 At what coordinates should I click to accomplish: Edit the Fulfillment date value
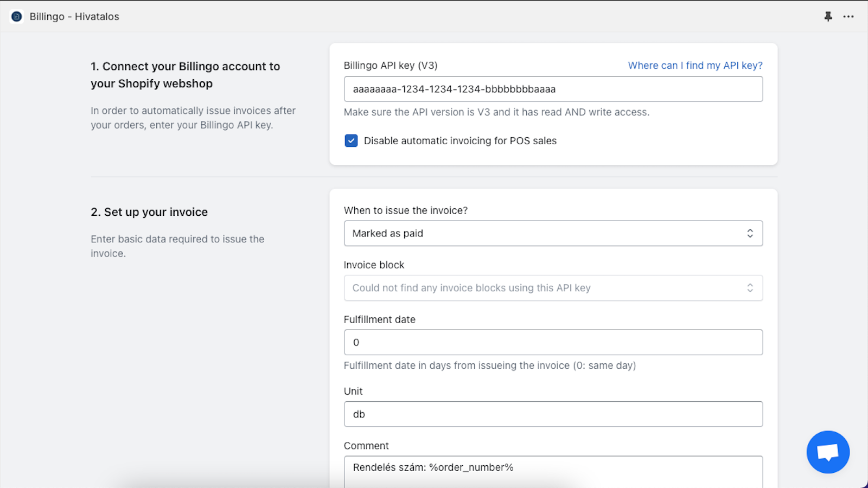click(x=553, y=342)
